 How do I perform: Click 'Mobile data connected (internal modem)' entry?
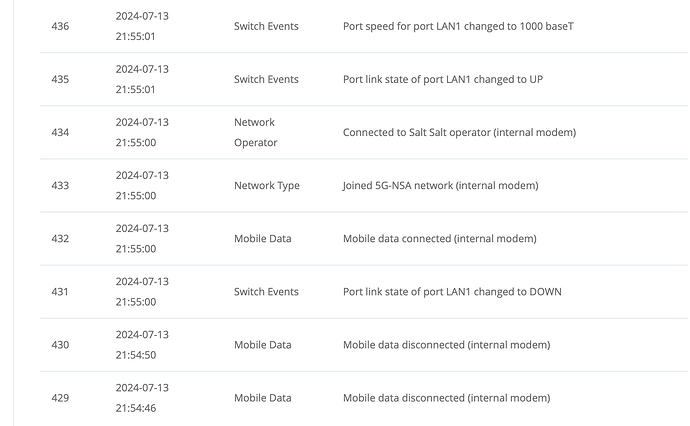tap(440, 239)
